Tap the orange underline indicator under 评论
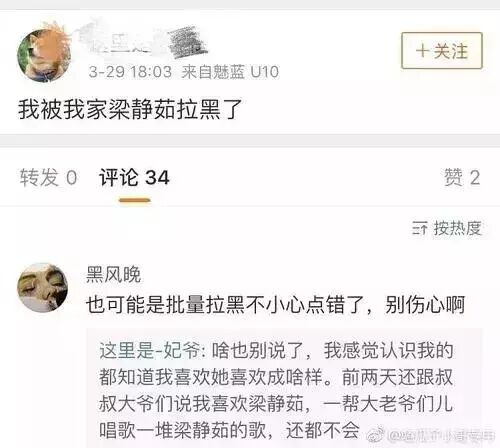Image resolution: width=500 pixels, height=448 pixels. pos(135,200)
